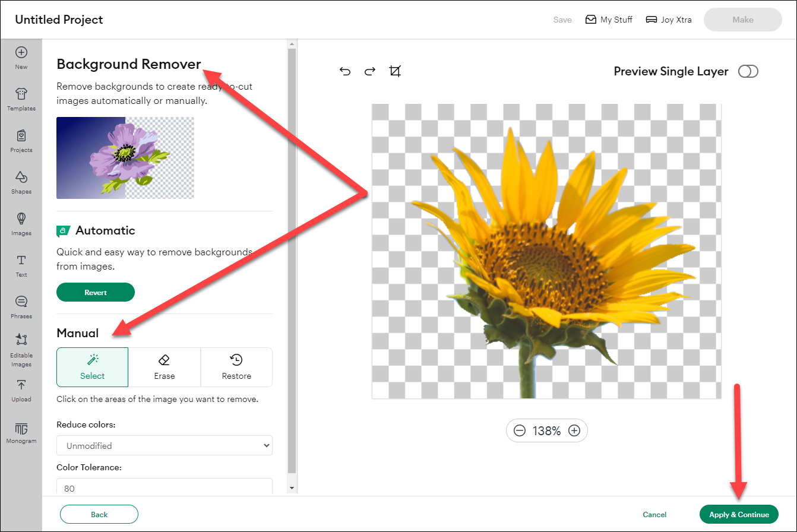
Task: Switch to the Restore tool
Action: [x=236, y=367]
